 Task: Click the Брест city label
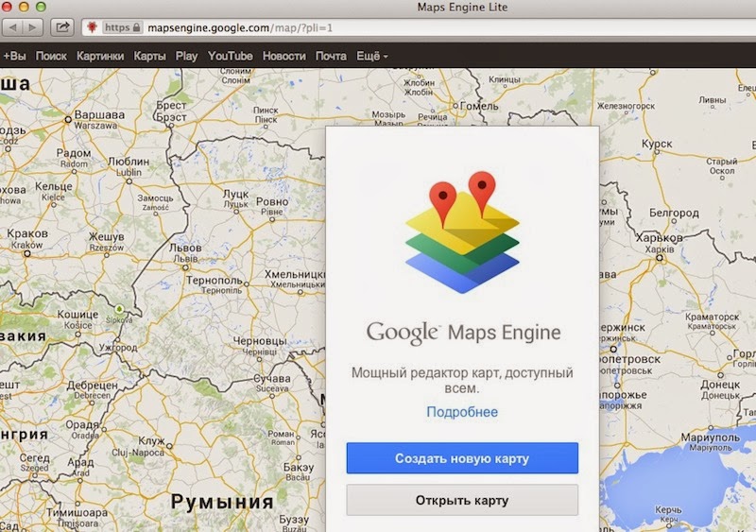(x=171, y=105)
